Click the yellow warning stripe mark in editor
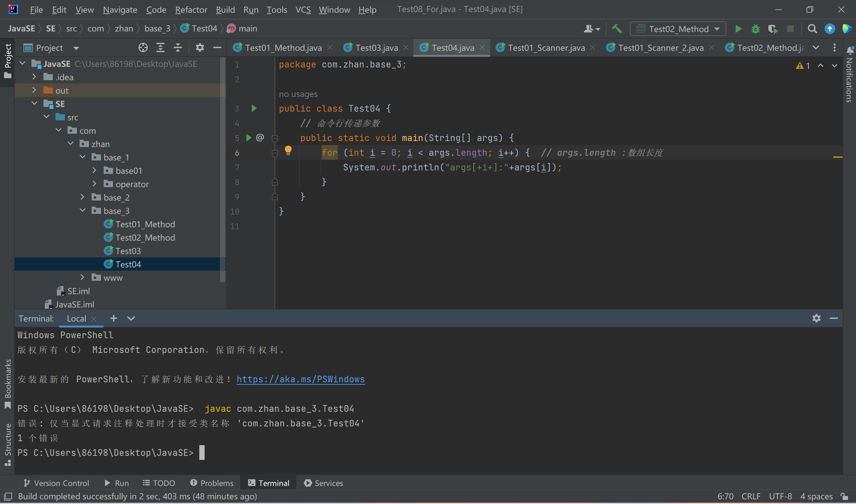The height and width of the screenshot is (504, 856). (838, 157)
